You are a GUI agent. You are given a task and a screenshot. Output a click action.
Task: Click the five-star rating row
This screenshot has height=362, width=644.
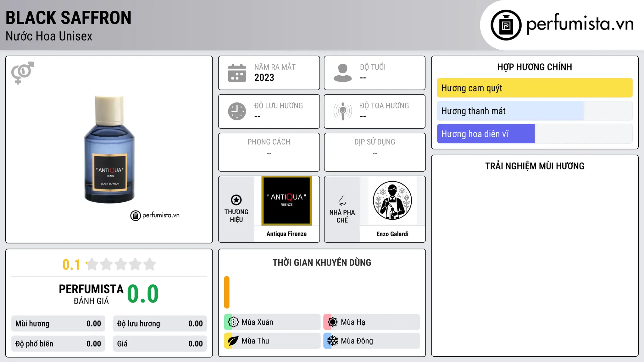point(121,264)
